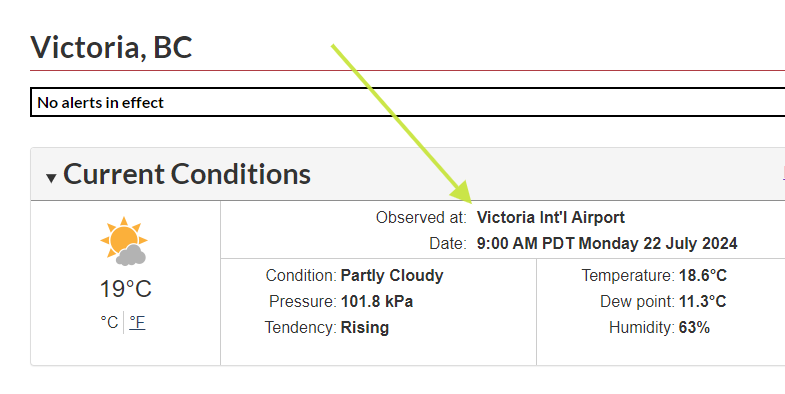Collapse the Current Conditions triangle arrow
This screenshot has width=785, height=394.
[51, 178]
